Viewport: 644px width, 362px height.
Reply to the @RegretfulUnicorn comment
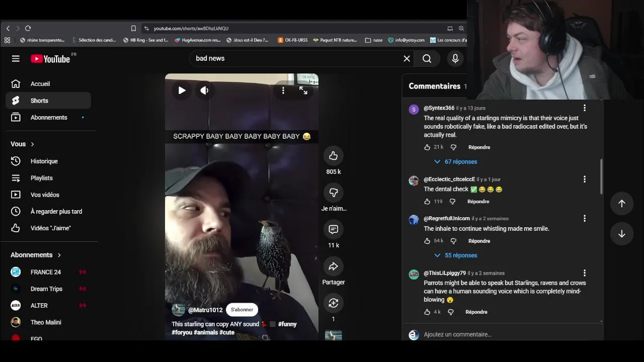pos(479,241)
